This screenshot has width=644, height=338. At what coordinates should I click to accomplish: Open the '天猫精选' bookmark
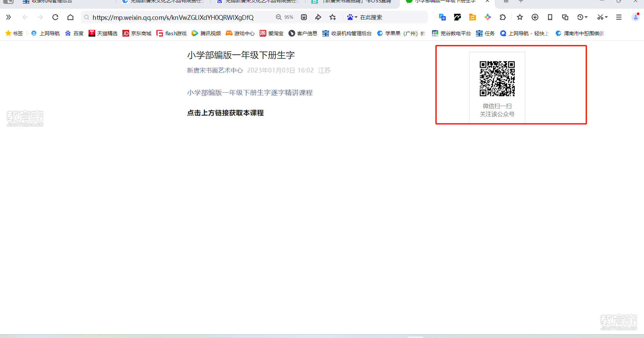coord(103,33)
